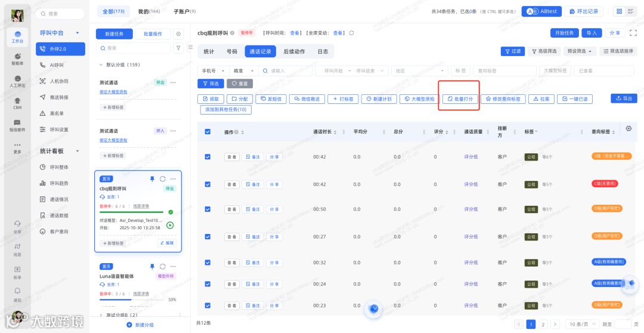Toggle the select-all checkbox in table header
The height and width of the screenshot is (333, 644).
[x=208, y=131]
